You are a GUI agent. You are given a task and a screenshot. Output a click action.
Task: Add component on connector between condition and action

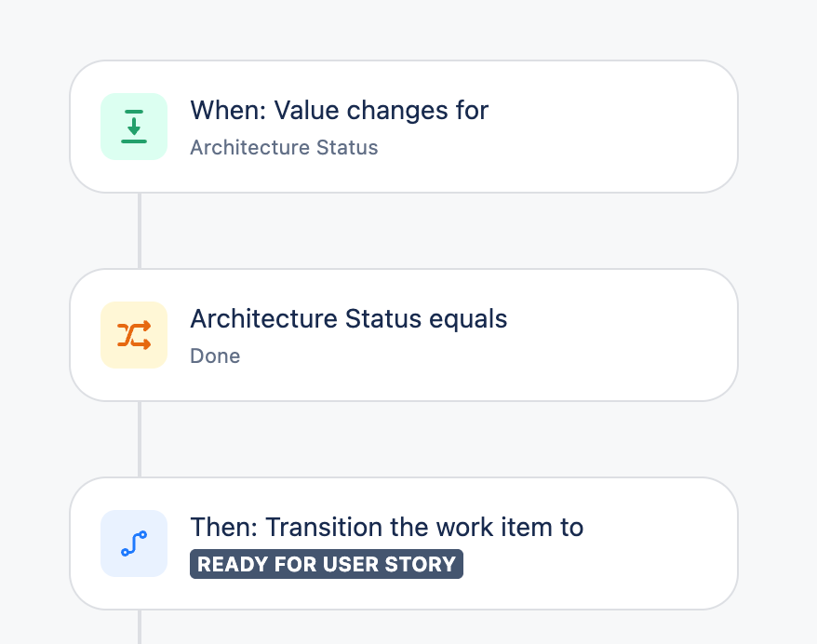pyautogui.click(x=140, y=439)
